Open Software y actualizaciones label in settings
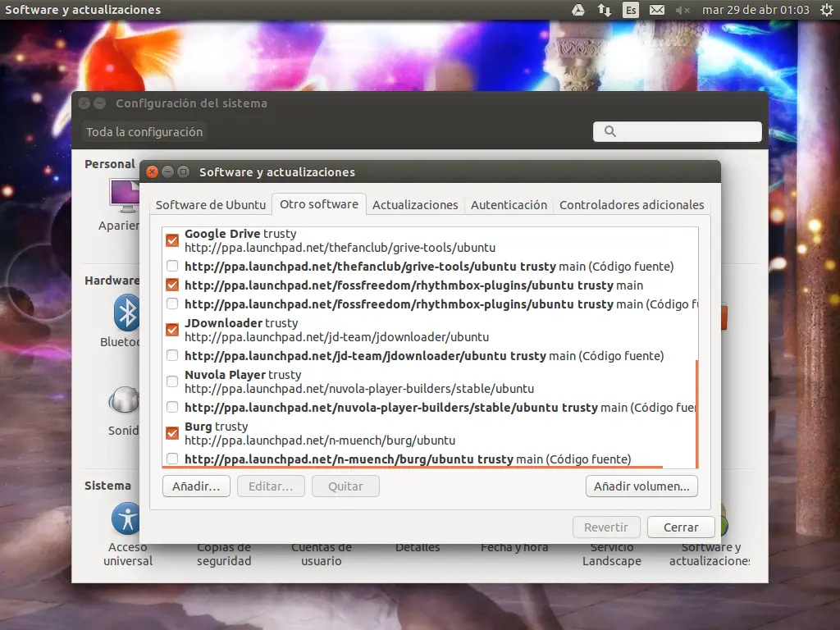 pyautogui.click(x=710, y=555)
